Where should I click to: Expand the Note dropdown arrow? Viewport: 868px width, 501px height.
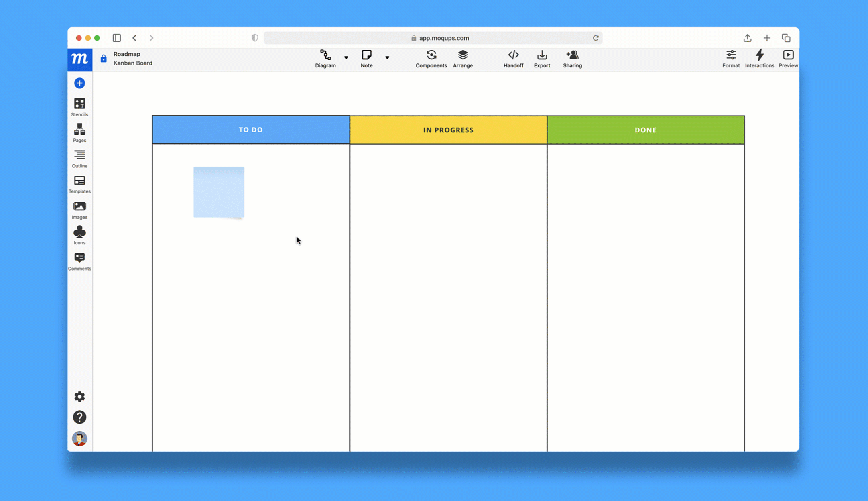pyautogui.click(x=387, y=58)
